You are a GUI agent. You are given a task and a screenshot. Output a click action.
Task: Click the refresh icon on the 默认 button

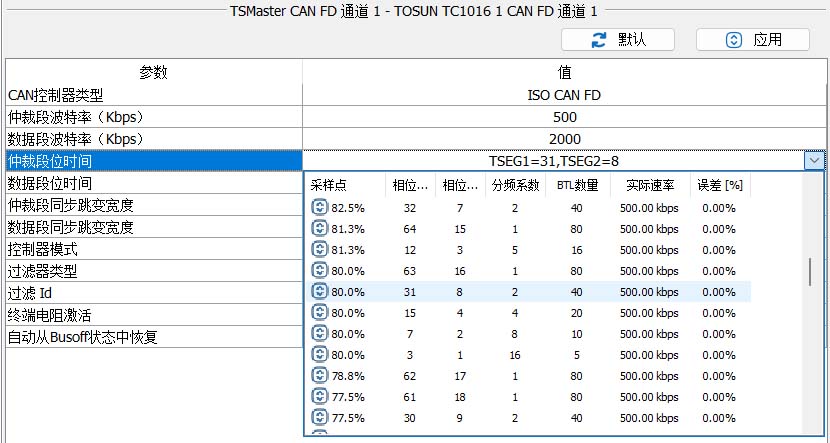click(599, 40)
